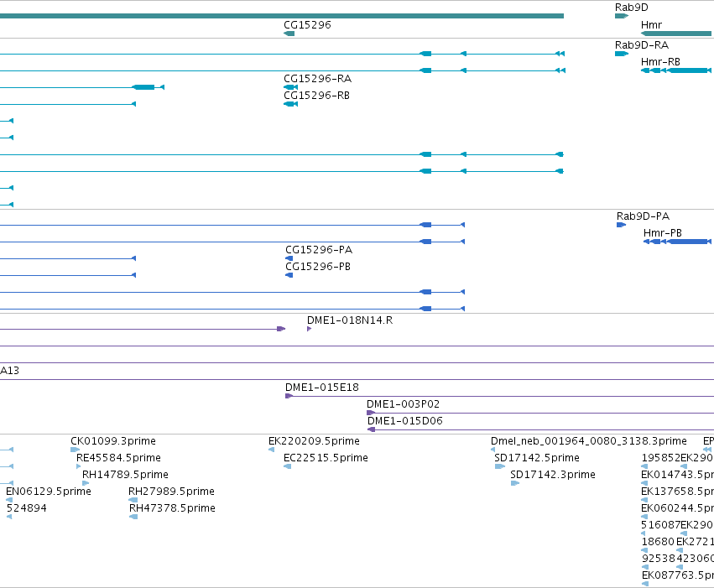The image size is (714, 588).
Task: Click the EC22515.5prime EST label
Action: pos(326,458)
